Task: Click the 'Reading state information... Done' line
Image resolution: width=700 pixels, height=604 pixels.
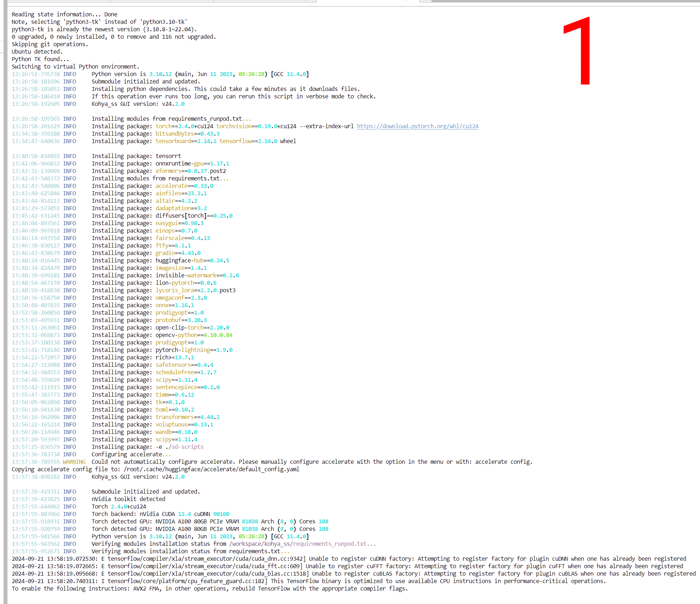Action: 64,14
